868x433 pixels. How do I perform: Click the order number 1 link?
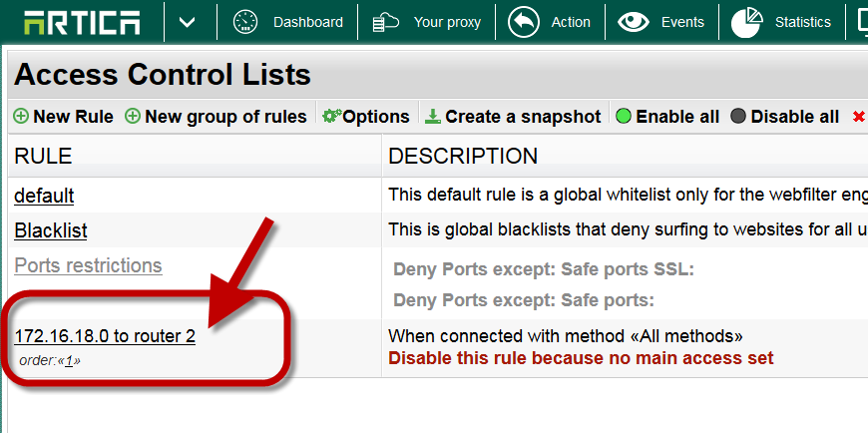[x=69, y=361]
